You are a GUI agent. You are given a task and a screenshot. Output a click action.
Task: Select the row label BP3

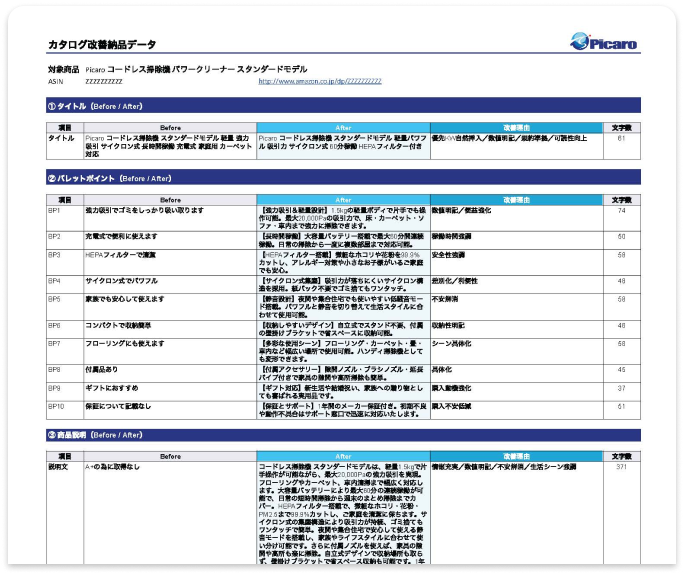tap(65, 262)
